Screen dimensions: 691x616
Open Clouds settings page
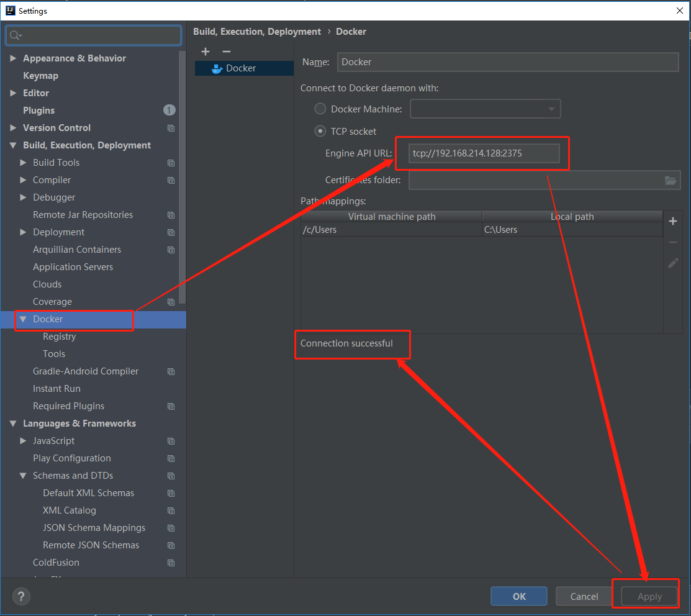47,284
